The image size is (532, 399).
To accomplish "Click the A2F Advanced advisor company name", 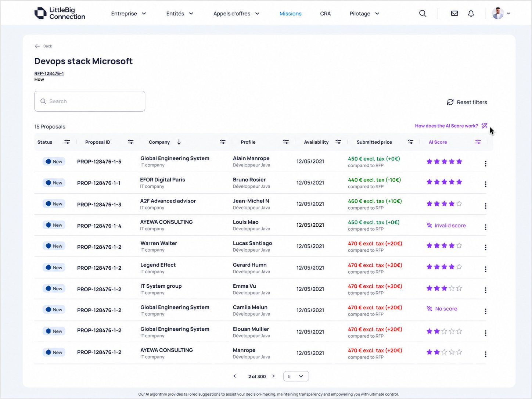I will [168, 201].
